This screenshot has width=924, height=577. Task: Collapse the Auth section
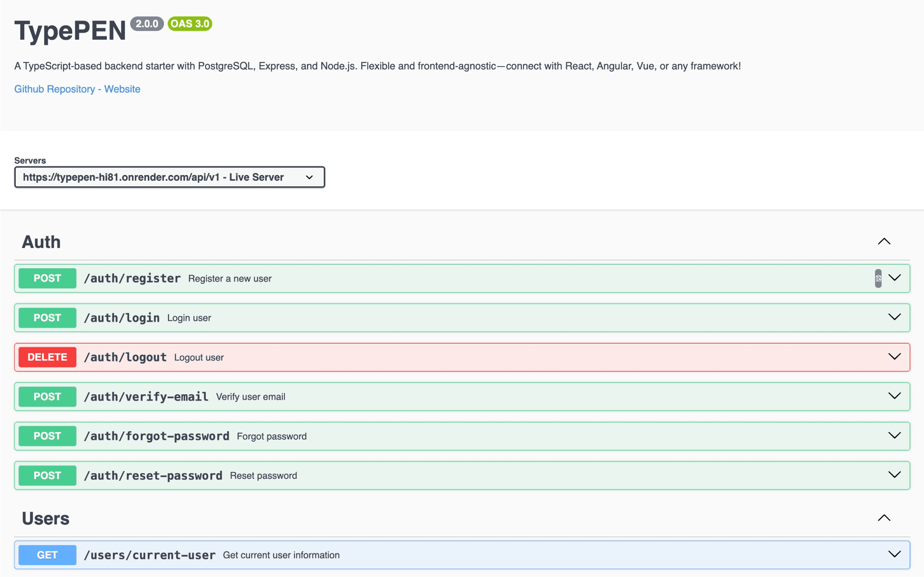coord(884,241)
